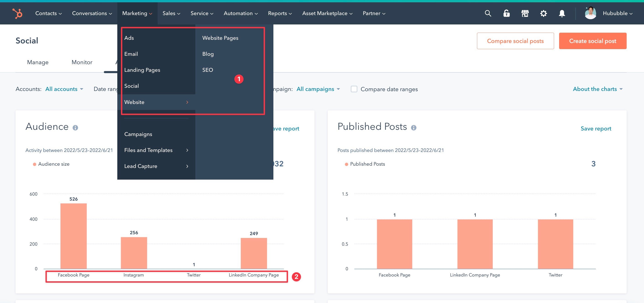The width and height of the screenshot is (644, 303).
Task: Open the Hububble account menu
Action: [x=618, y=13]
